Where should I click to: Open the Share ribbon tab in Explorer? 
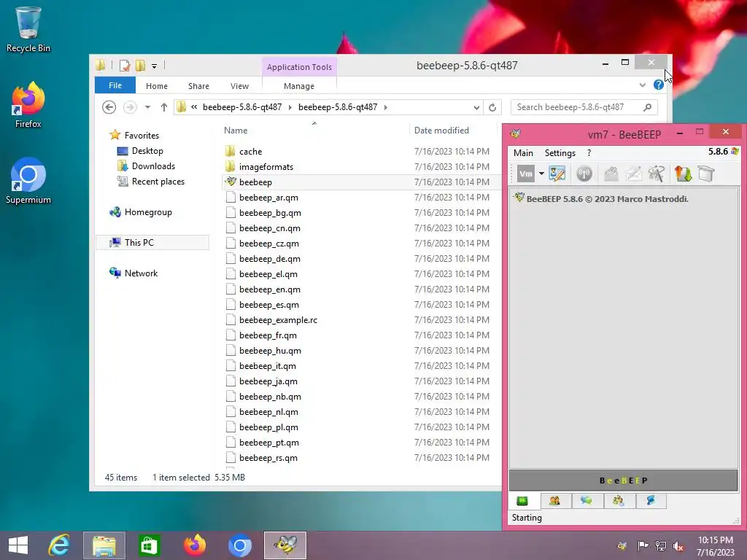198,86
